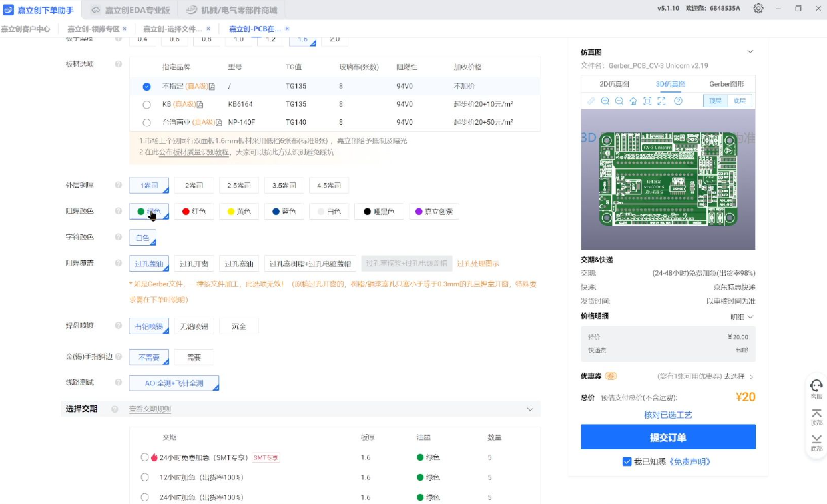Viewport: 827px width, 504px height.
Task: Choose 蓝色 solder mask color
Action: coord(284,212)
